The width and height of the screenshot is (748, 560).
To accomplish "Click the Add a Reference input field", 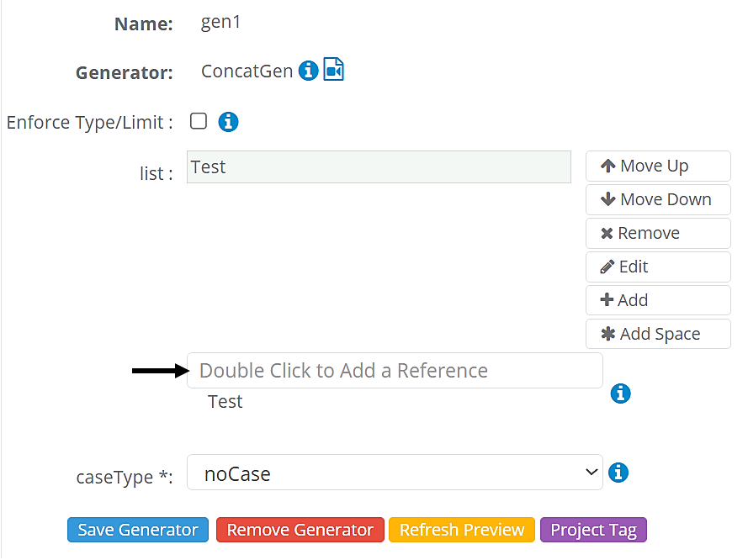I will (x=395, y=371).
